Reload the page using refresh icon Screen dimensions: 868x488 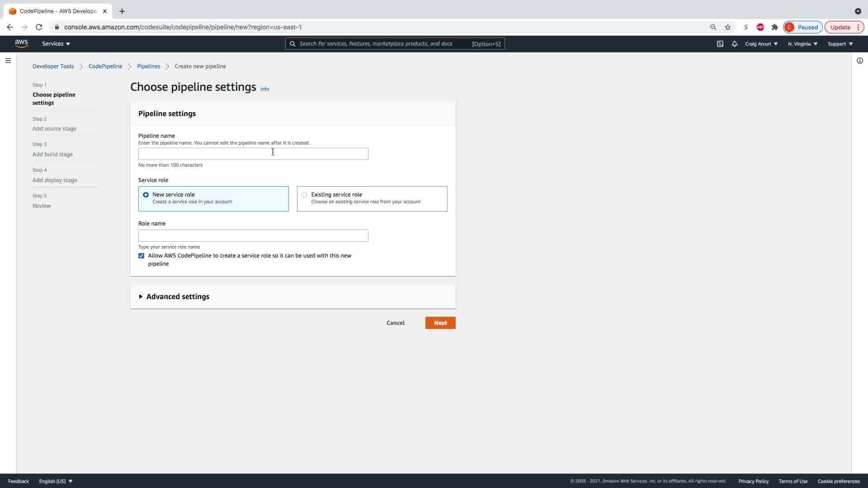coord(39,27)
